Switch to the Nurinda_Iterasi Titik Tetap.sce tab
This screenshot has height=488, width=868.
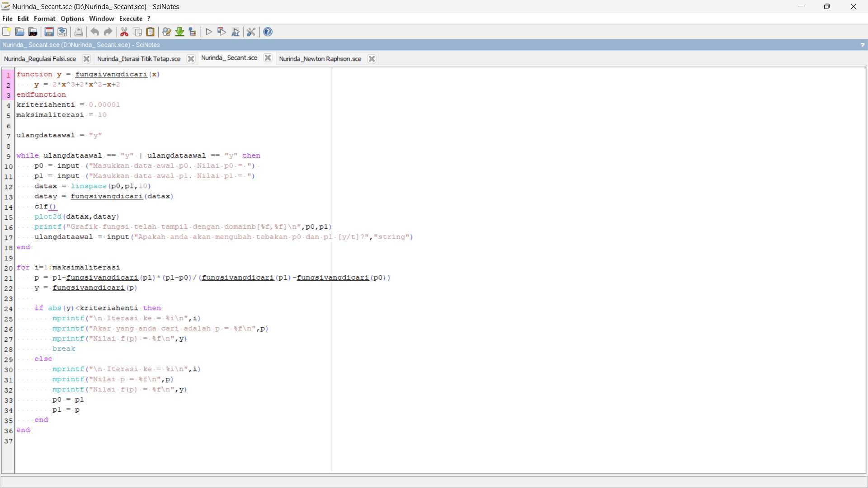[139, 59]
